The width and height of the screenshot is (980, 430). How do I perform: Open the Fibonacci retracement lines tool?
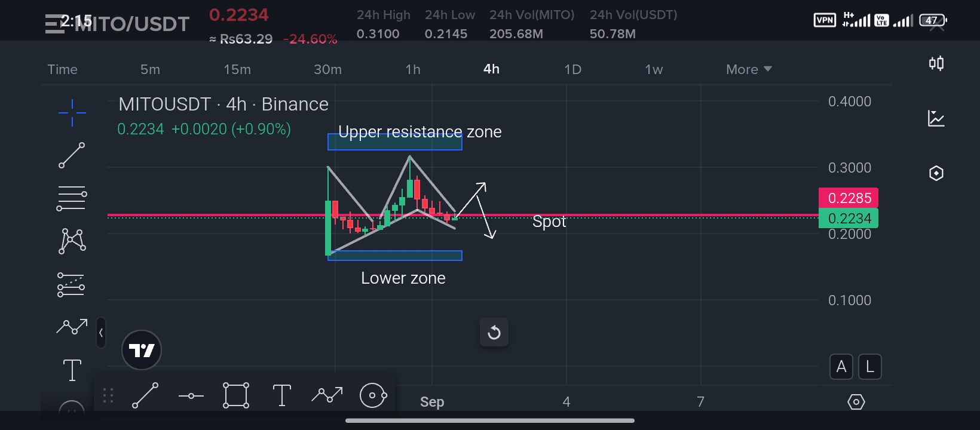tap(72, 198)
